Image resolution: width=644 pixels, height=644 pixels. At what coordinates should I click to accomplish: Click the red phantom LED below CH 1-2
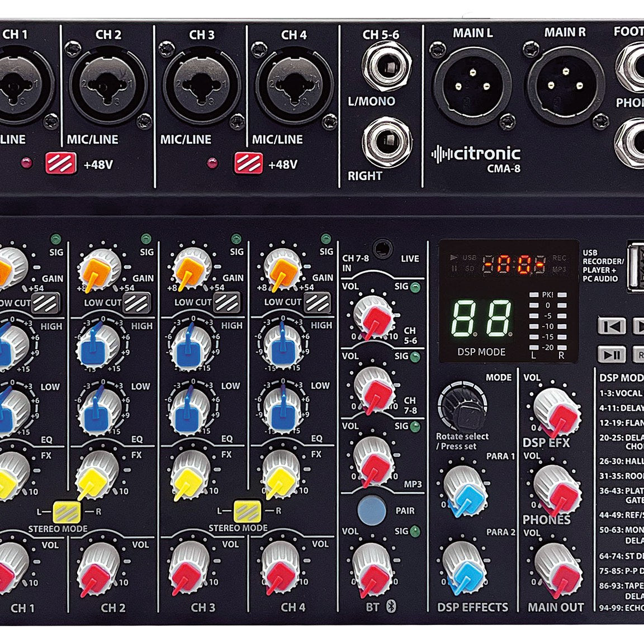pyautogui.click(x=26, y=162)
